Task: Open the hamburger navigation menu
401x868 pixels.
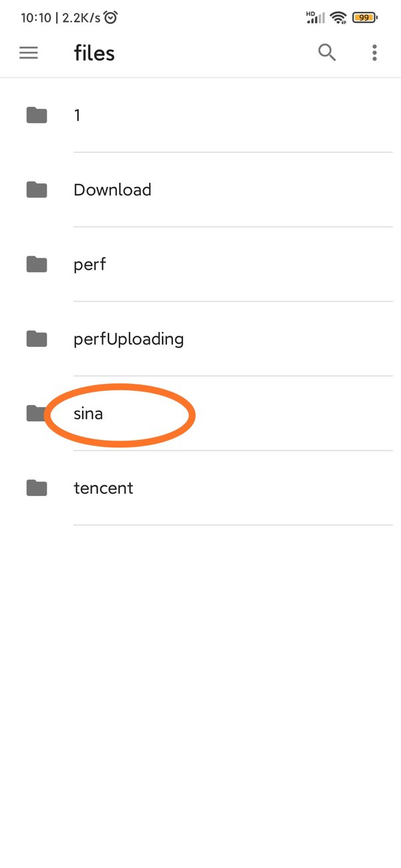Action: (29, 53)
